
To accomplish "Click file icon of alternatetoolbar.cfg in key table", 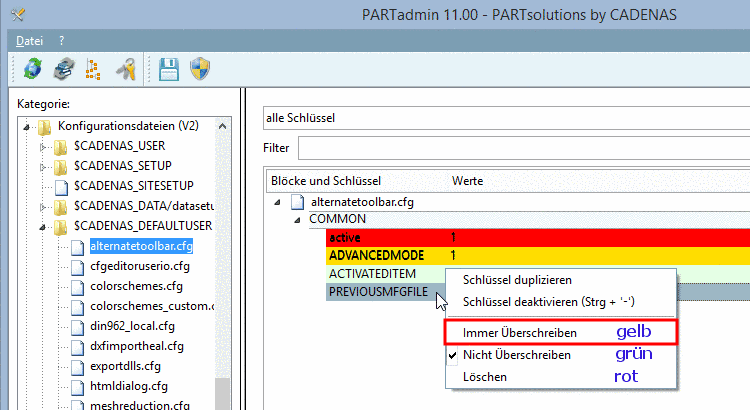I will (298, 202).
